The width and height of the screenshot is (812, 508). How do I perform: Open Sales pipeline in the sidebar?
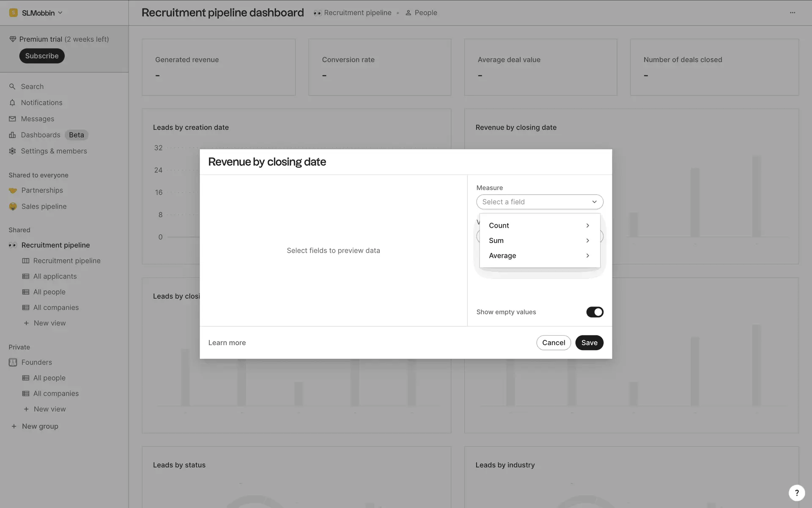coord(44,207)
